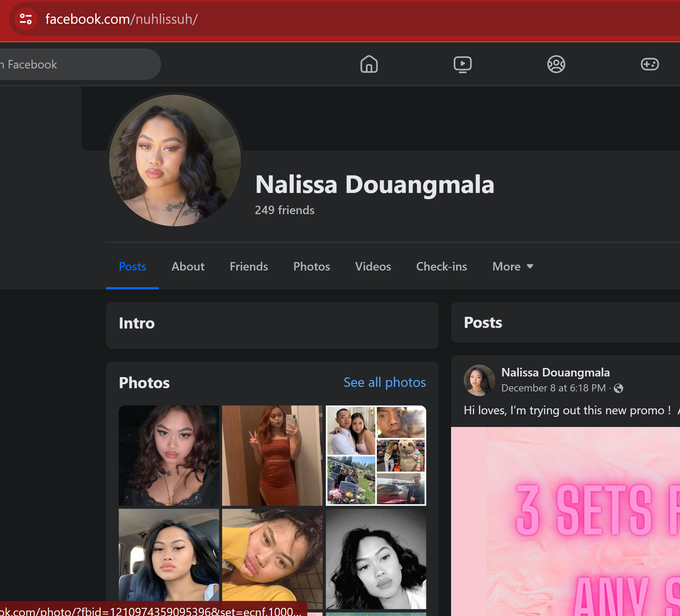Image resolution: width=680 pixels, height=616 pixels.
Task: Open the Videos tab
Action: [373, 267]
